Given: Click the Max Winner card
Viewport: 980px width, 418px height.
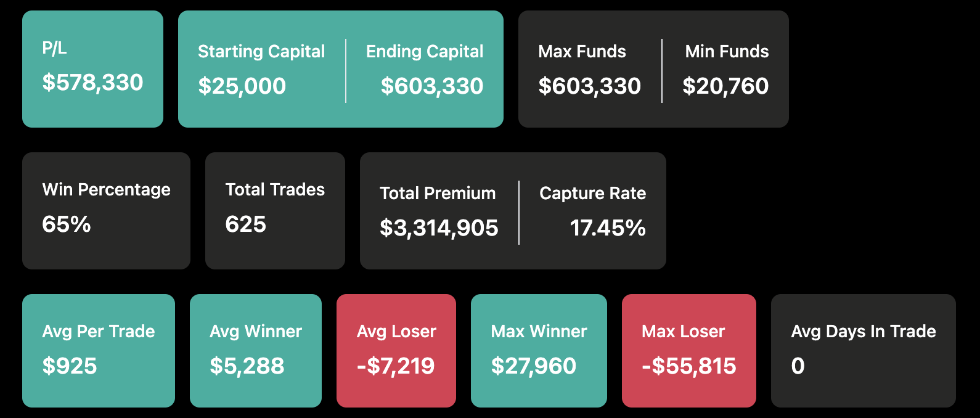Looking at the screenshot, I should (539, 350).
